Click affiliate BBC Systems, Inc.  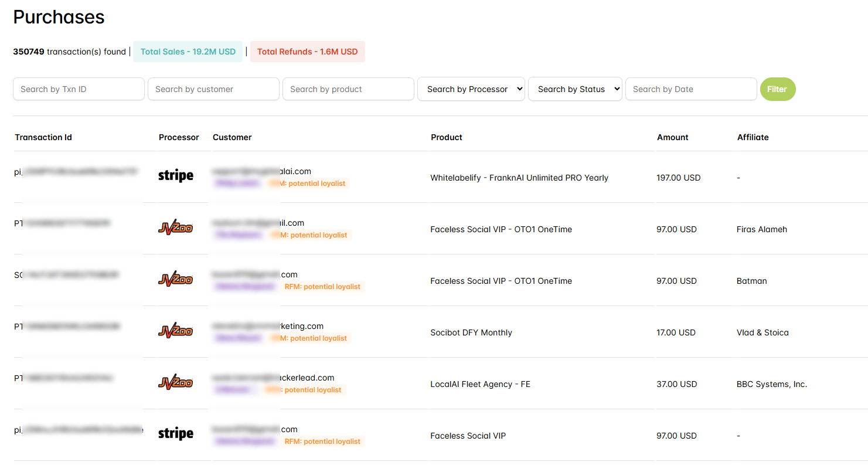coord(772,384)
